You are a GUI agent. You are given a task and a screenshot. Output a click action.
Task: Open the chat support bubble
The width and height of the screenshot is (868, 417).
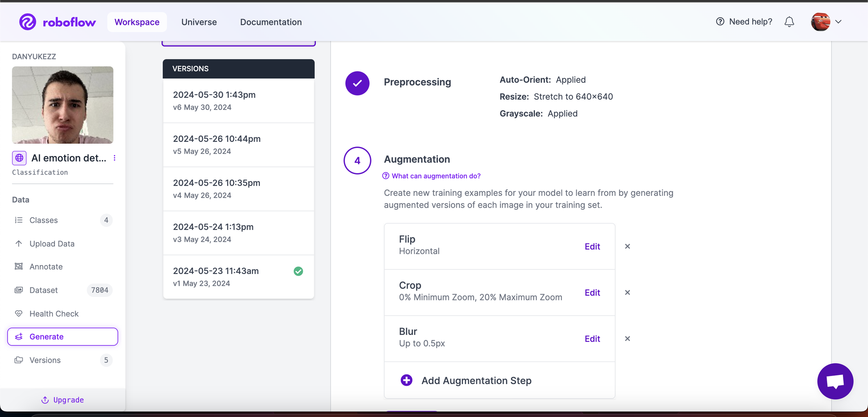[x=835, y=381]
